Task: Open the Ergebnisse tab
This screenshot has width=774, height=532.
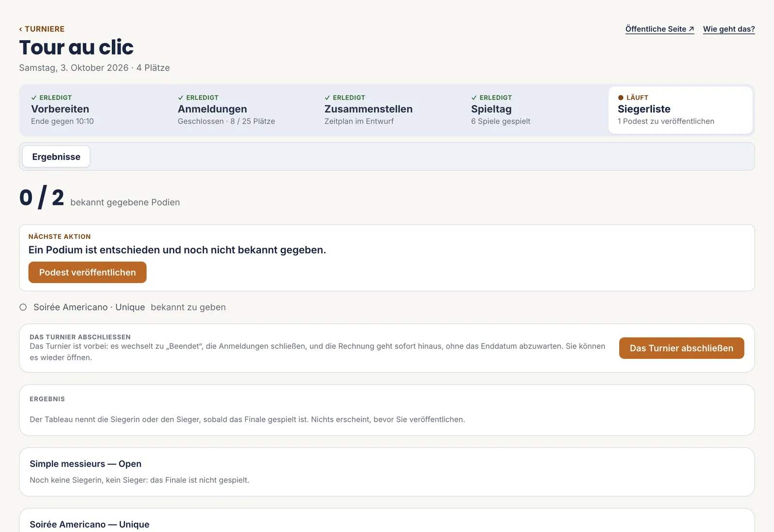Action: tap(56, 157)
